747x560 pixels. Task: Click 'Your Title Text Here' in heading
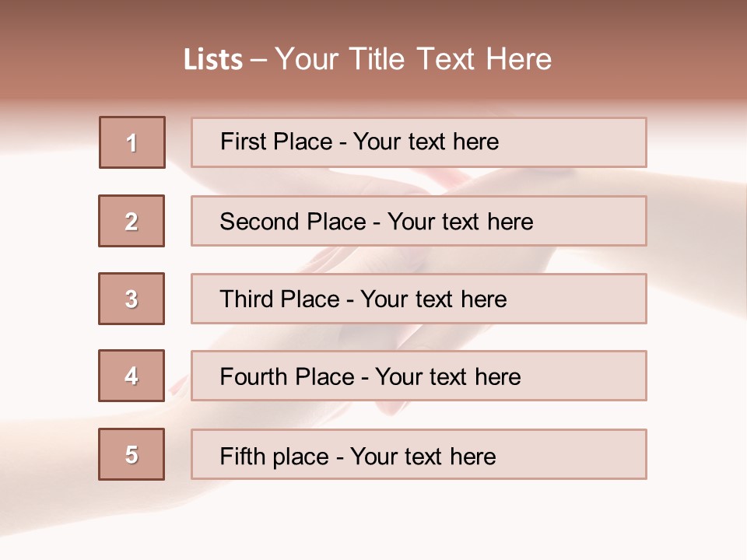click(x=413, y=59)
